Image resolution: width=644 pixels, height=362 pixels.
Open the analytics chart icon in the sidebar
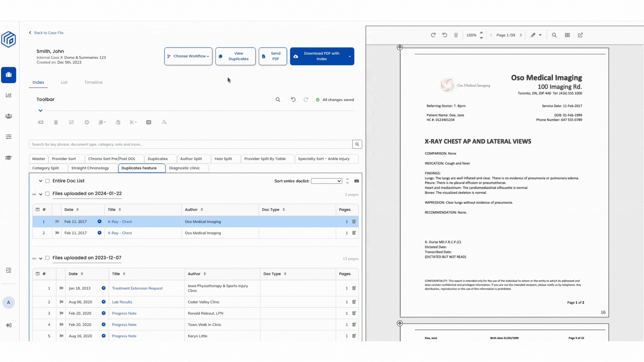[x=9, y=95]
